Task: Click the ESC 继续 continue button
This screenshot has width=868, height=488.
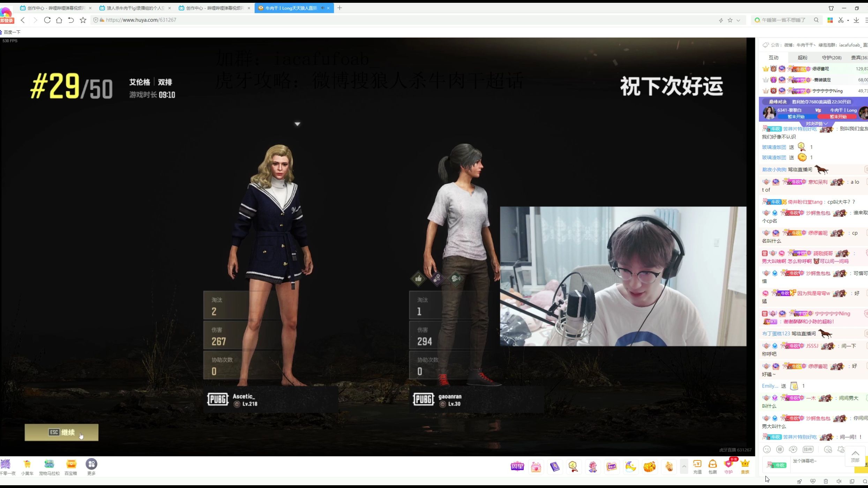Action: (61, 433)
